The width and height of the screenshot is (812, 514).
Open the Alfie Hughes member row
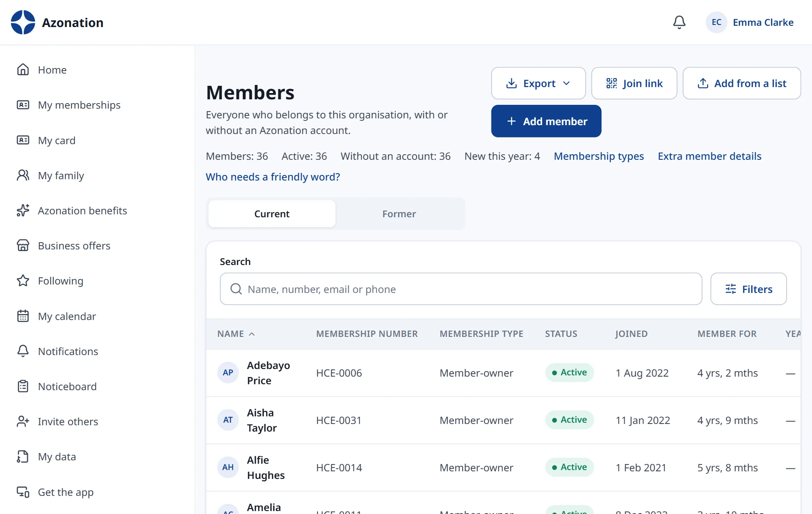pyautogui.click(x=503, y=468)
